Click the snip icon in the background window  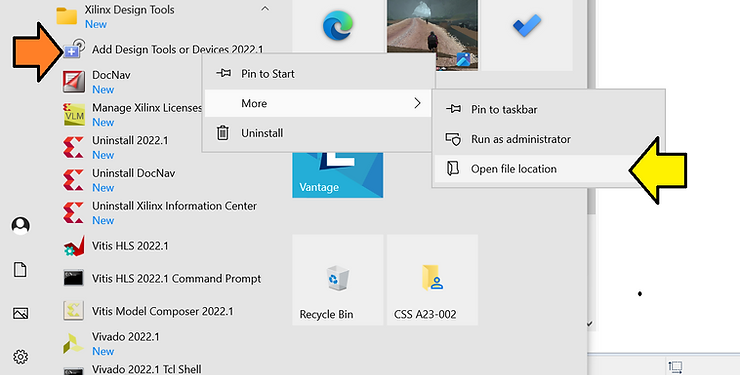tap(675, 367)
